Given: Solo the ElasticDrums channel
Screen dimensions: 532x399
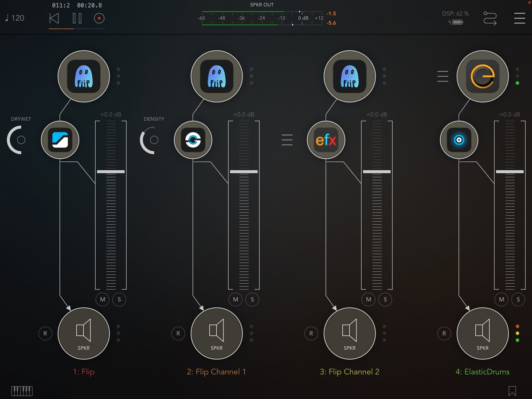Looking at the screenshot, I should tap(518, 300).
